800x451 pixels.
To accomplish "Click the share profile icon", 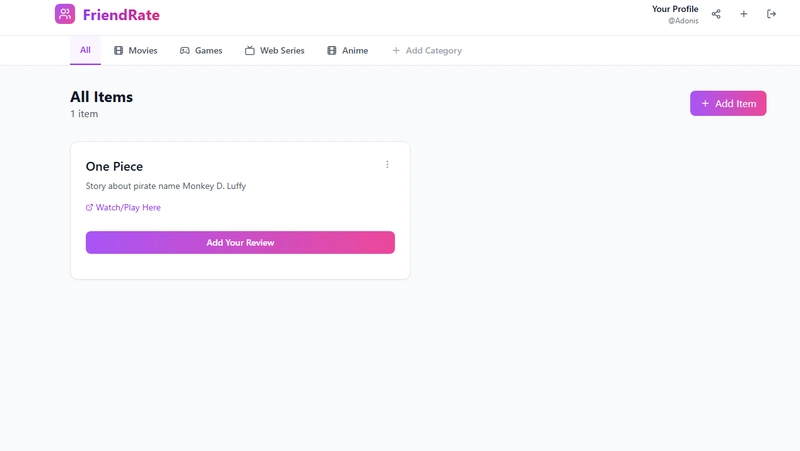I will tap(716, 14).
